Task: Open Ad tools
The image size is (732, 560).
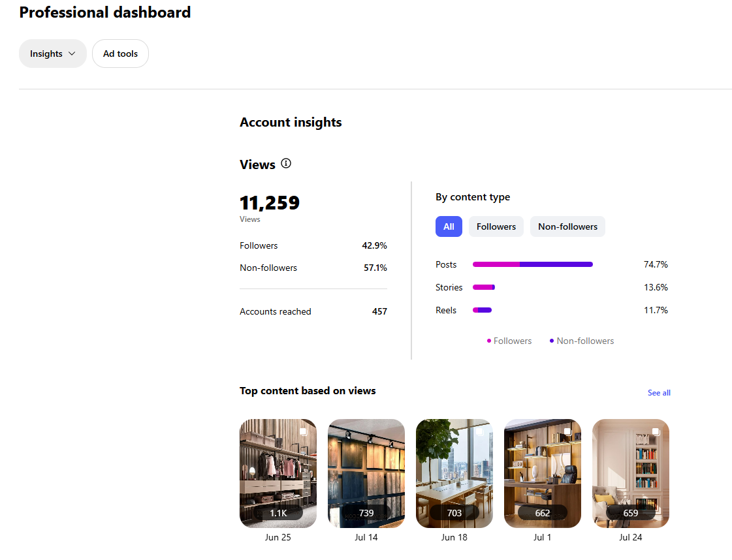Action: [x=120, y=54]
